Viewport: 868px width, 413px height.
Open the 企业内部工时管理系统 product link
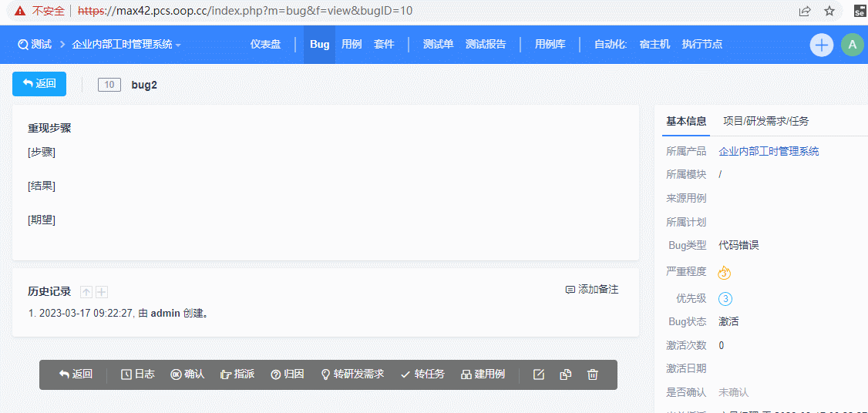[769, 151]
